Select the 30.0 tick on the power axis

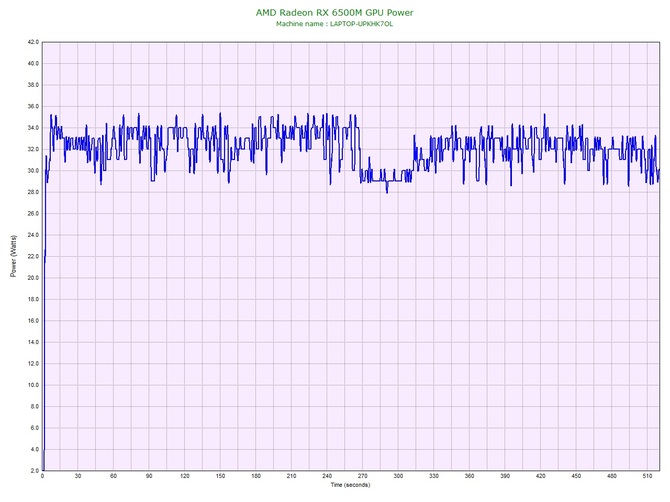32,170
